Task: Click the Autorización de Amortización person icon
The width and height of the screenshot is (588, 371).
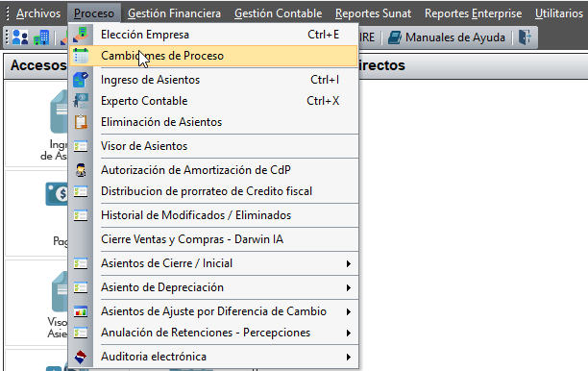Action: [81, 170]
